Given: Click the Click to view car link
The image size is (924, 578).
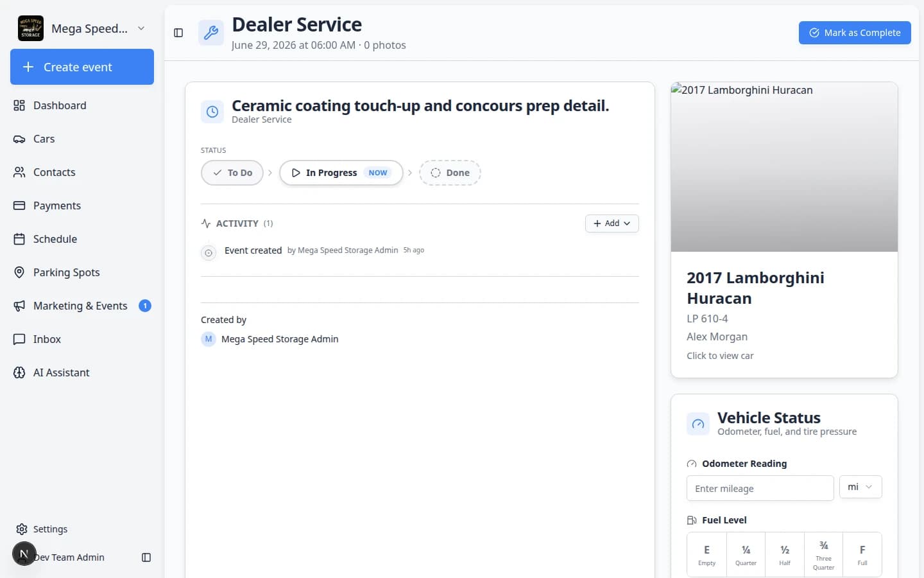Looking at the screenshot, I should pyautogui.click(x=720, y=356).
